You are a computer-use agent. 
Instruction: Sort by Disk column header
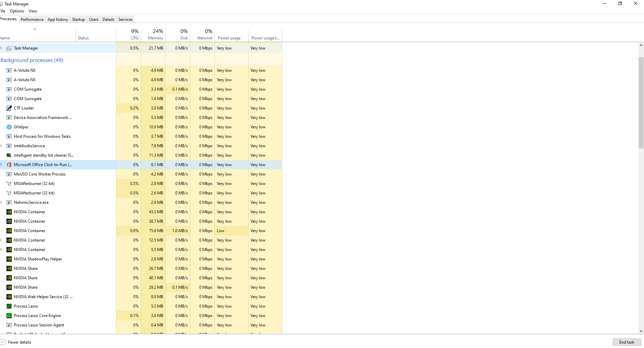tap(178, 34)
